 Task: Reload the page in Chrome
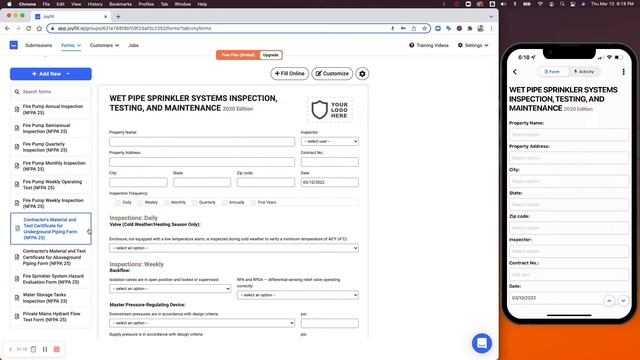click(28, 28)
